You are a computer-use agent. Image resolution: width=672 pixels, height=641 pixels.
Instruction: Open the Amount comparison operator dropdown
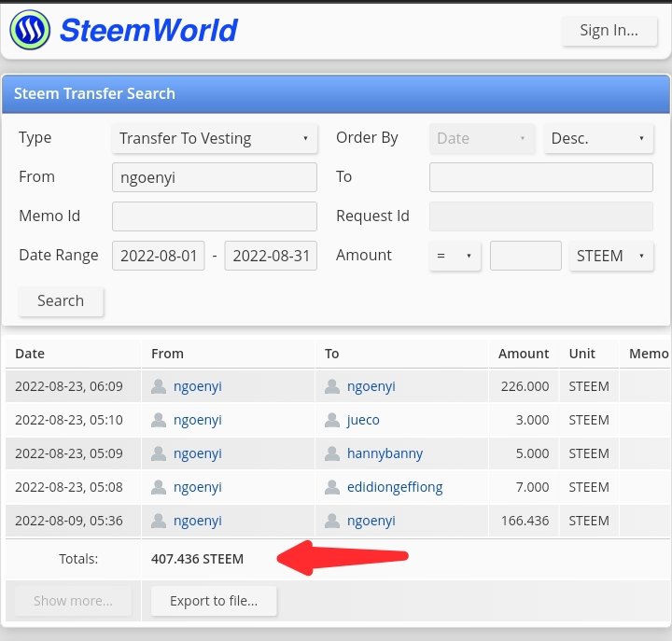coord(455,256)
